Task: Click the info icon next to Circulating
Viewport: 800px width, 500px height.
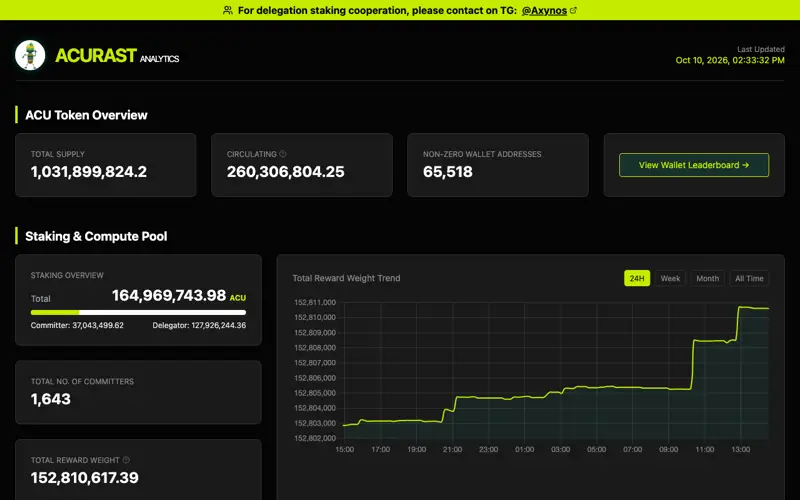Action: tap(283, 154)
